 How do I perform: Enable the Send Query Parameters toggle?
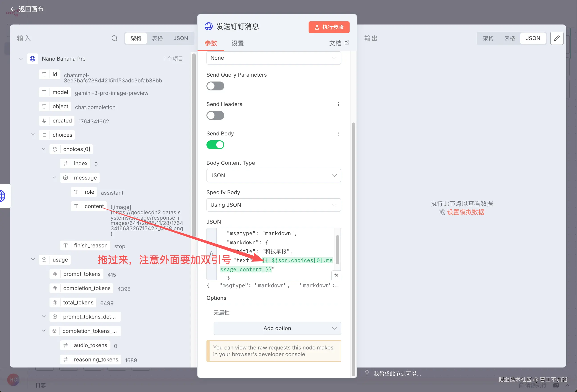(x=215, y=86)
